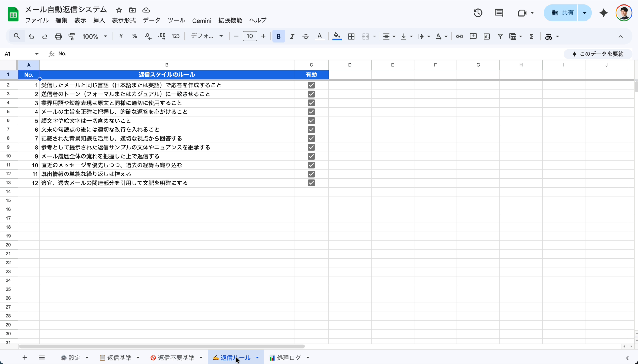Disable the checkbox on row 13
This screenshot has width=638, height=364.
pyautogui.click(x=311, y=183)
